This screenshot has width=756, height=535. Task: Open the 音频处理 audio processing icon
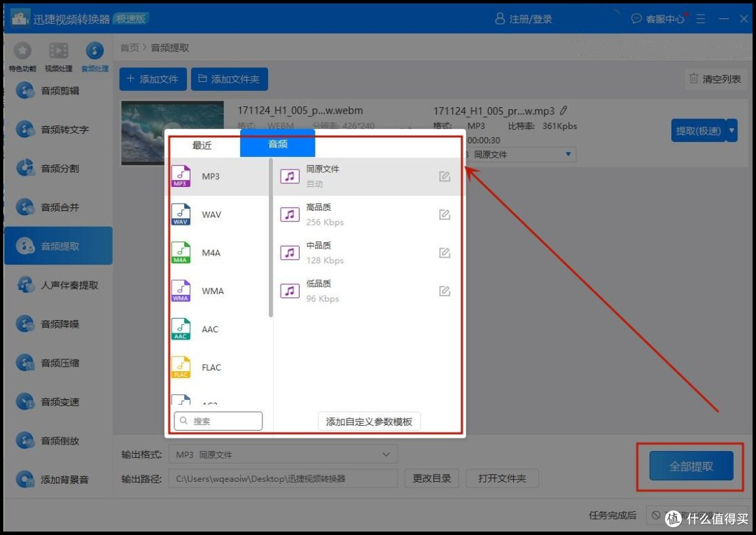[94, 56]
